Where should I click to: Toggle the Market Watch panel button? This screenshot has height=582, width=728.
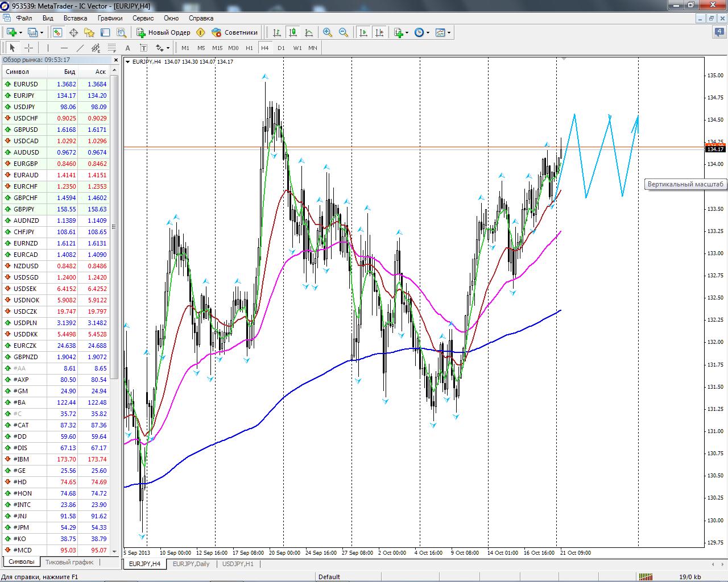[57, 32]
